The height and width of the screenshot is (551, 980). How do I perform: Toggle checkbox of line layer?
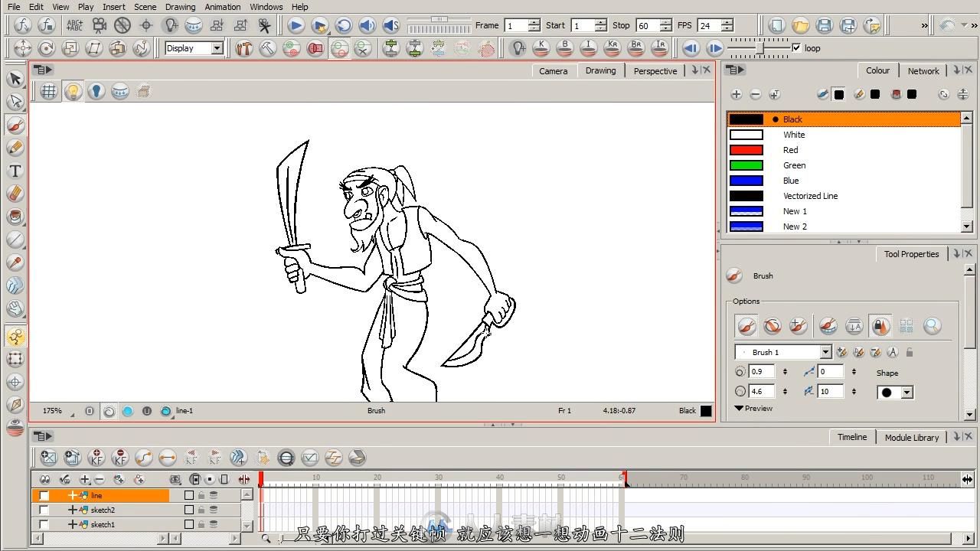click(44, 495)
